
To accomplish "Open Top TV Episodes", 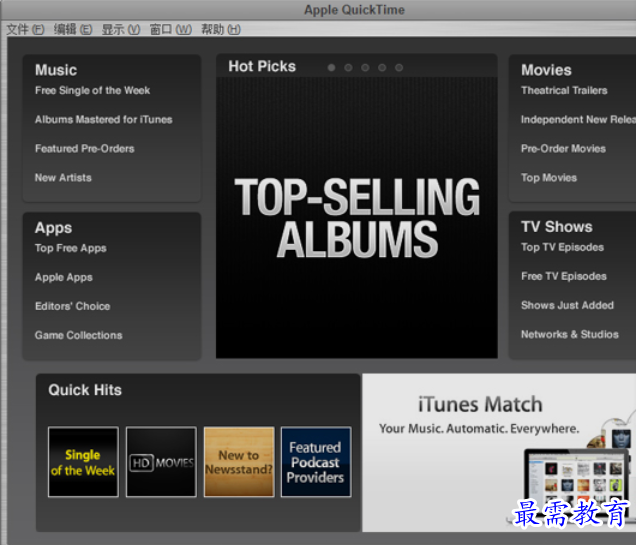I will [563, 247].
